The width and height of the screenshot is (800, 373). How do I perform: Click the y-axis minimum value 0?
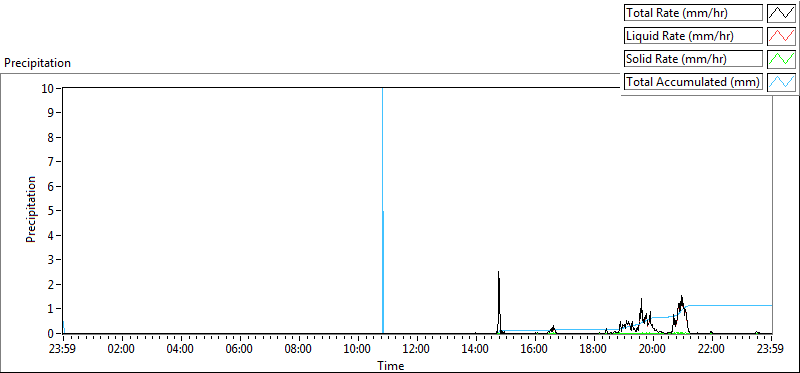pos(52,333)
